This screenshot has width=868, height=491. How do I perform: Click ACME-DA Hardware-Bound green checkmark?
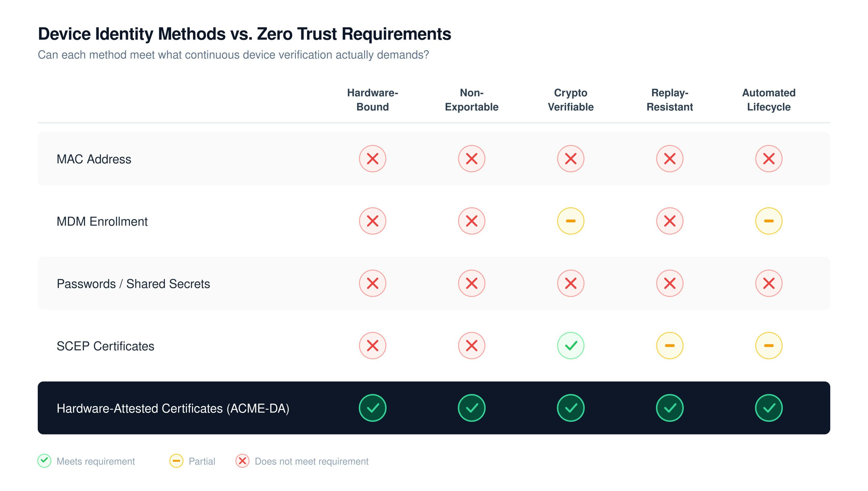[372, 408]
